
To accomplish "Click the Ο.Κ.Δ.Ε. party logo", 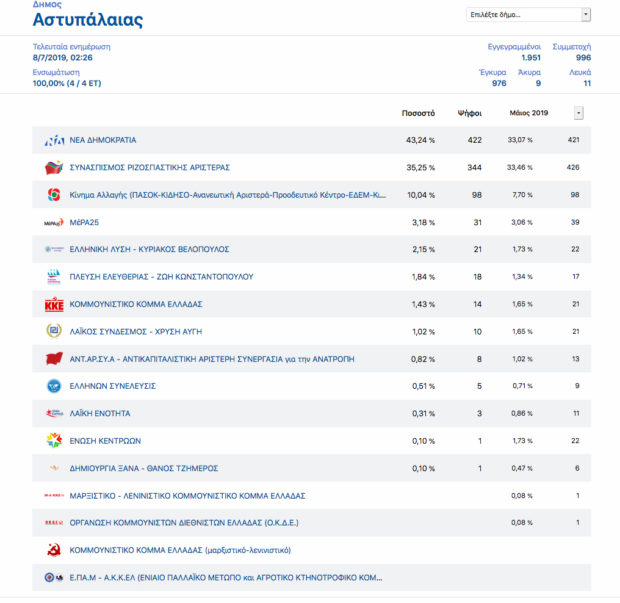I will point(54,523).
